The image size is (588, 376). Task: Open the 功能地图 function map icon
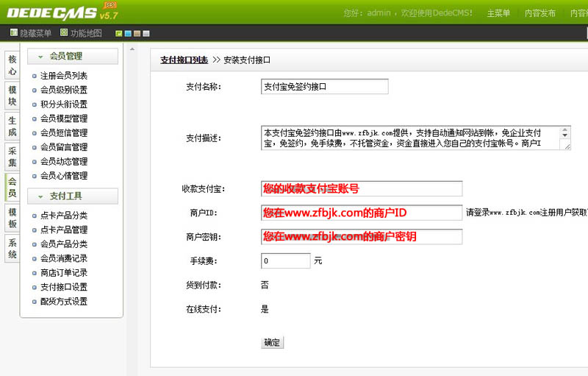coord(64,32)
